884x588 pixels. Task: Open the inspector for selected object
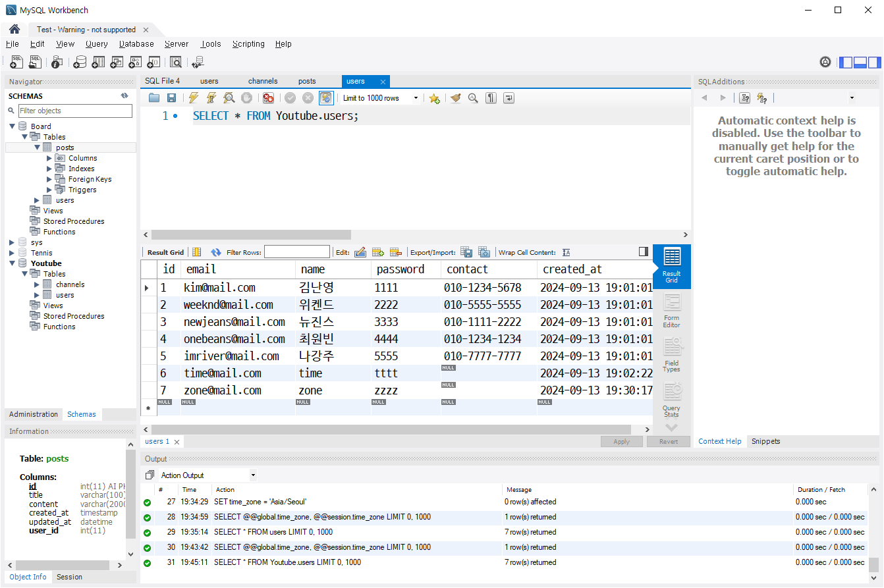click(x=57, y=62)
